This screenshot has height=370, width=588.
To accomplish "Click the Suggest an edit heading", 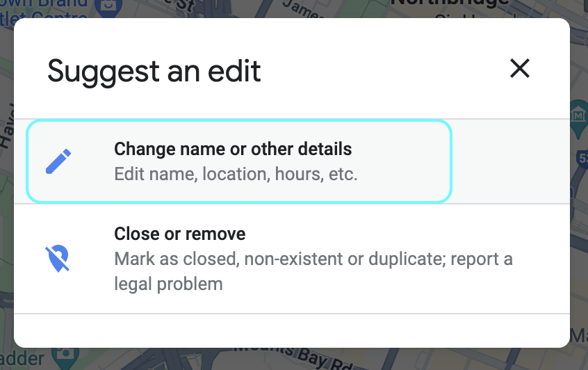I will (x=154, y=71).
